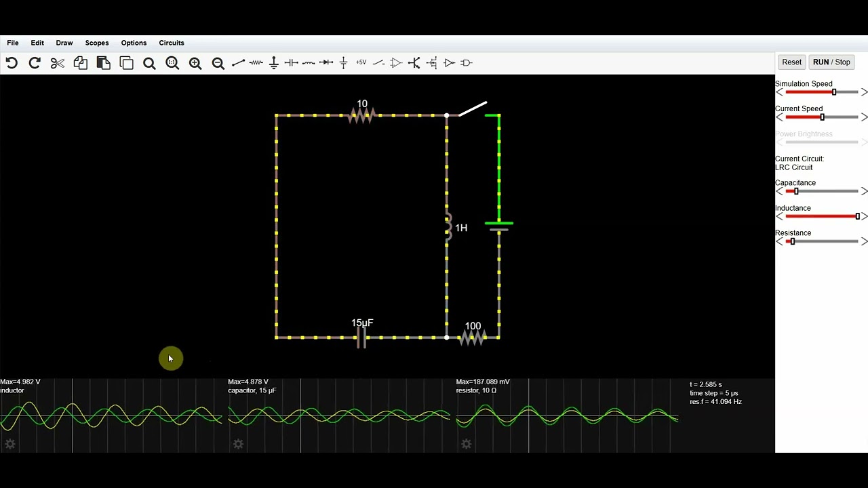This screenshot has width=868, height=488.
Task: Copy the selected circuit elements
Action: [81, 63]
